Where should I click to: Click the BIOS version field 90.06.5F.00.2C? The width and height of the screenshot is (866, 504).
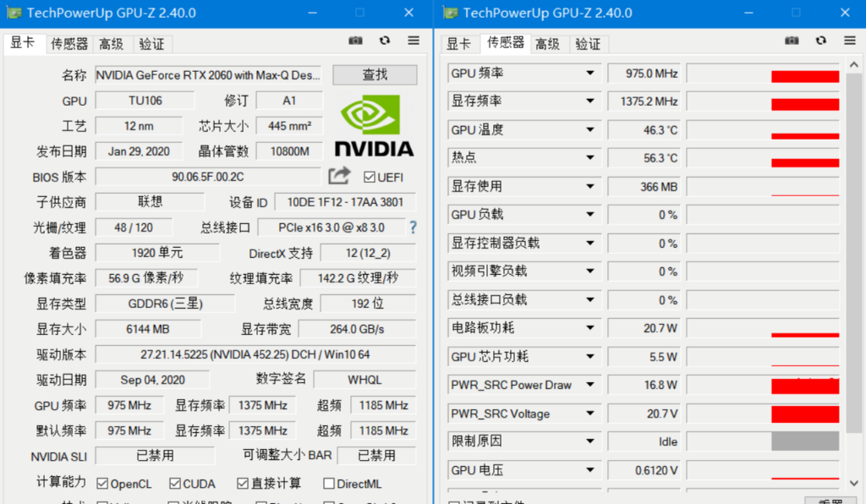click(x=208, y=177)
